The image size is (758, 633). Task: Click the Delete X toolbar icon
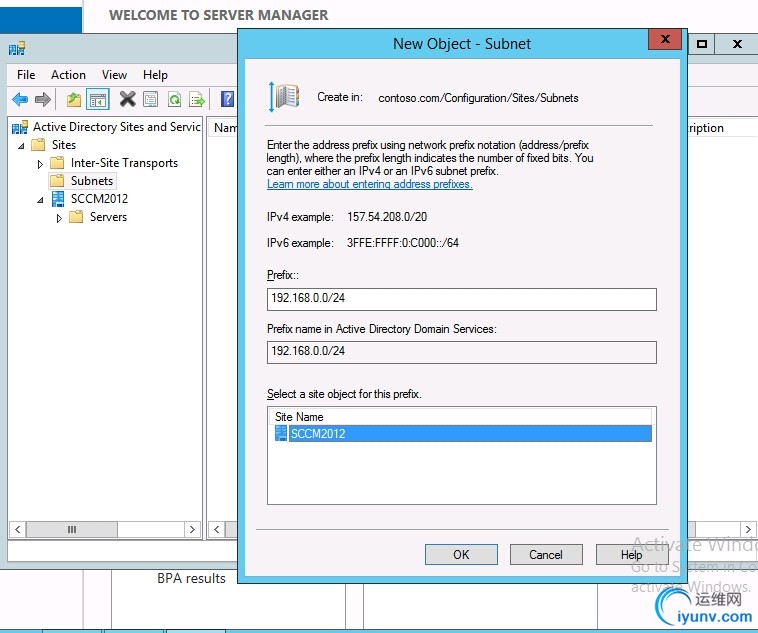pos(128,100)
